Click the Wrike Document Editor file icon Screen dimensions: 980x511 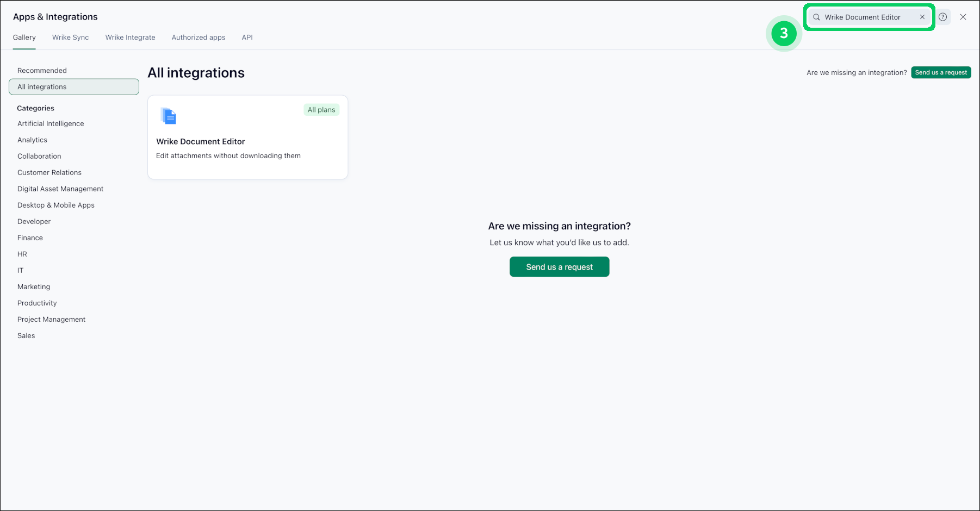click(x=169, y=116)
